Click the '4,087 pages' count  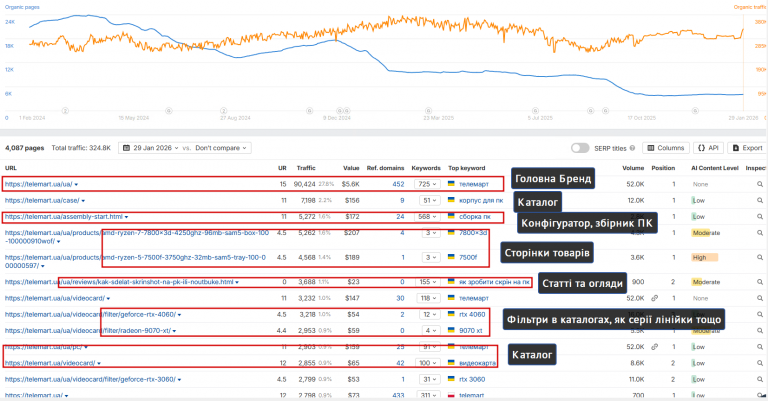pyautogui.click(x=24, y=148)
